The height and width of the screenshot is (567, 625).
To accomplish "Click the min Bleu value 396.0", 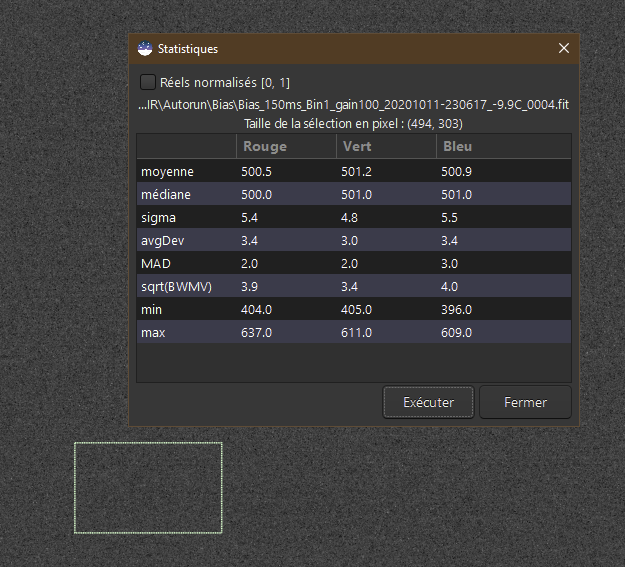I will 456,310.
